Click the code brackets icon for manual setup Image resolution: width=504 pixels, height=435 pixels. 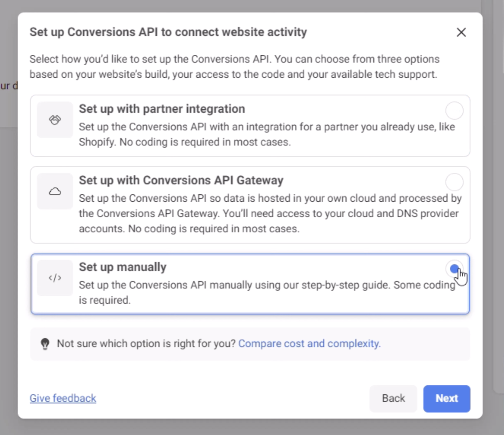coord(55,278)
